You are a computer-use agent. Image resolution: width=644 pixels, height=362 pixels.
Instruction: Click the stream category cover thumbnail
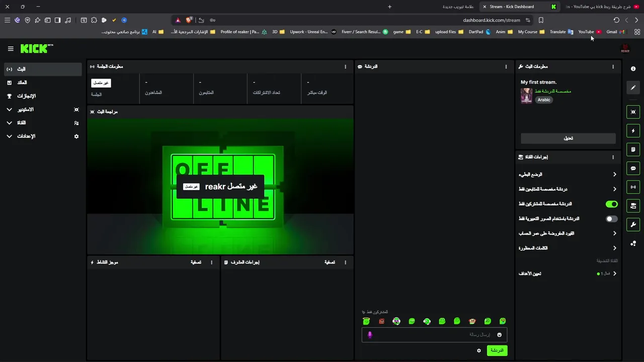tap(526, 96)
